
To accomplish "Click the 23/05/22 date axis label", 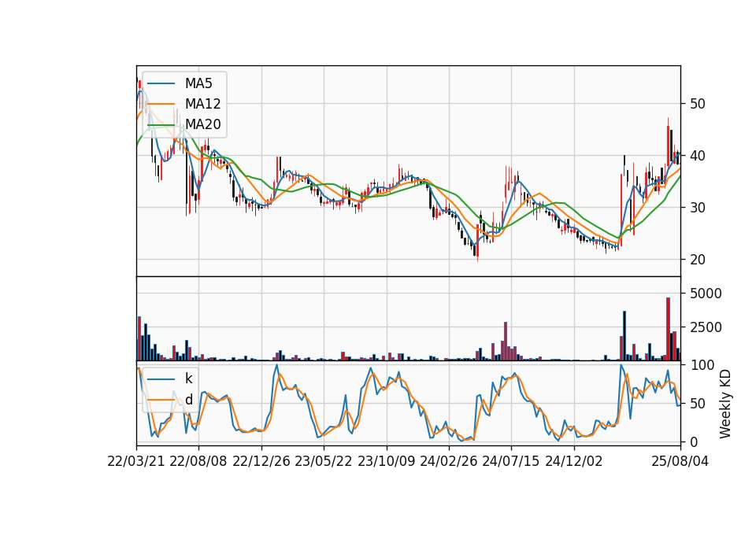I will [x=324, y=461].
